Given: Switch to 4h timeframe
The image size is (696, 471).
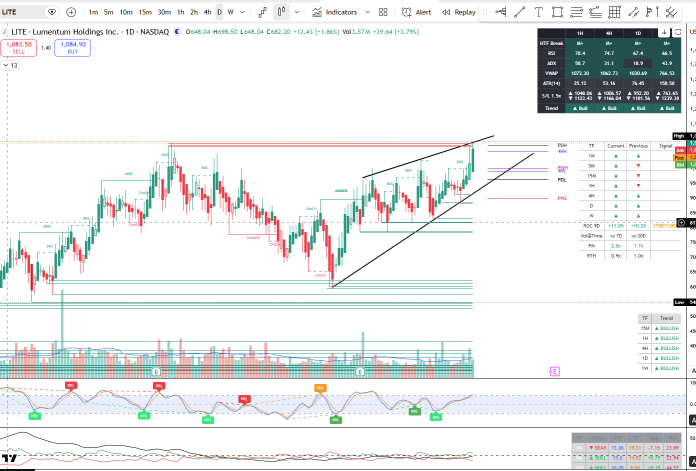Looking at the screenshot, I should tap(207, 12).
